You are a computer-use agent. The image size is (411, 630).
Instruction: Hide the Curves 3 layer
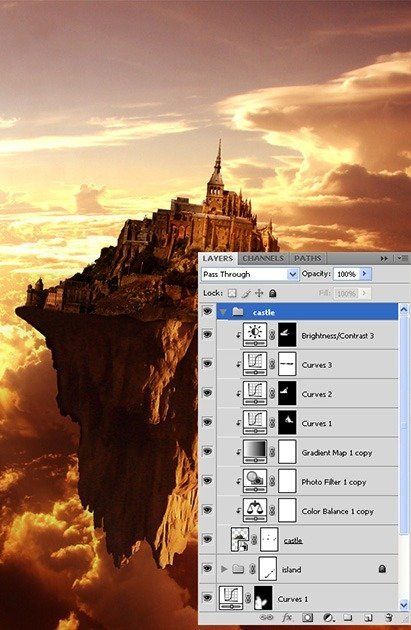(207, 364)
